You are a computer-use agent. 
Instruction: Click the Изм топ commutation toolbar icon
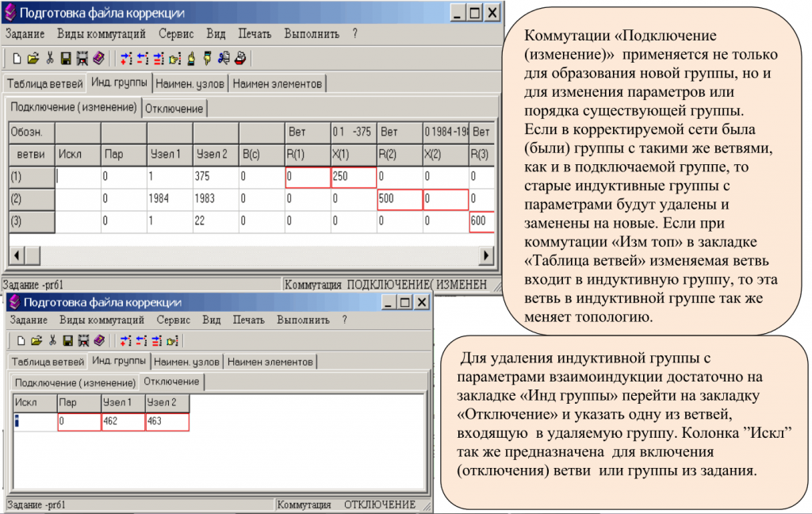159,57
